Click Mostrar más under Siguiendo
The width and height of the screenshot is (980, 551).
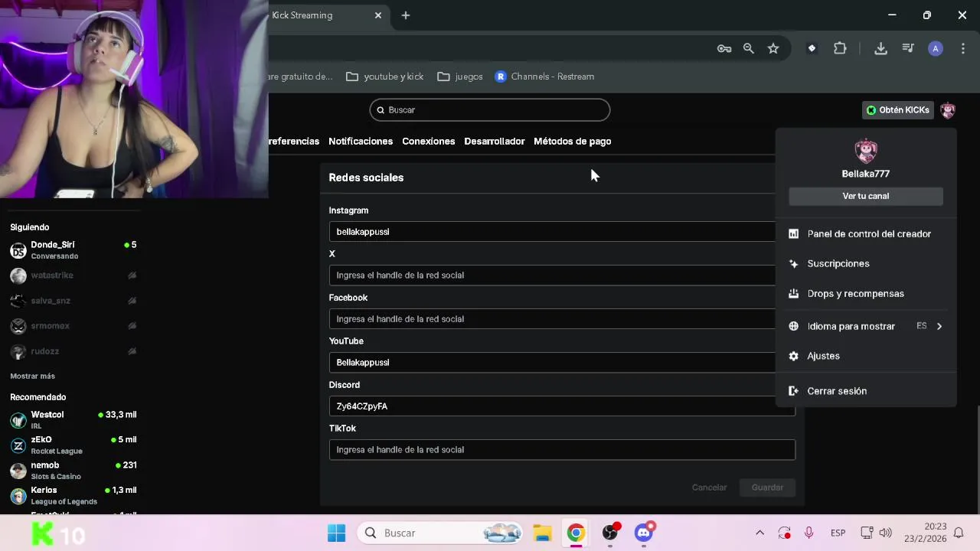pyautogui.click(x=32, y=377)
